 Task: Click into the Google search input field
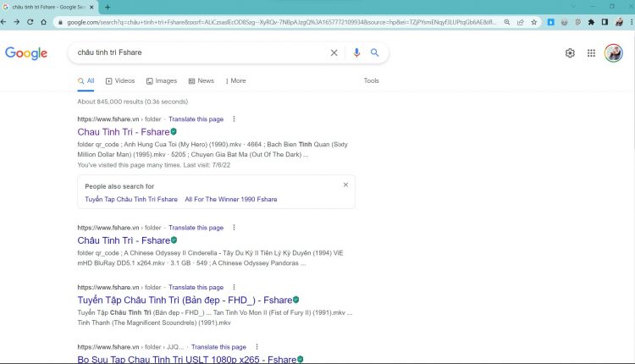[201, 52]
